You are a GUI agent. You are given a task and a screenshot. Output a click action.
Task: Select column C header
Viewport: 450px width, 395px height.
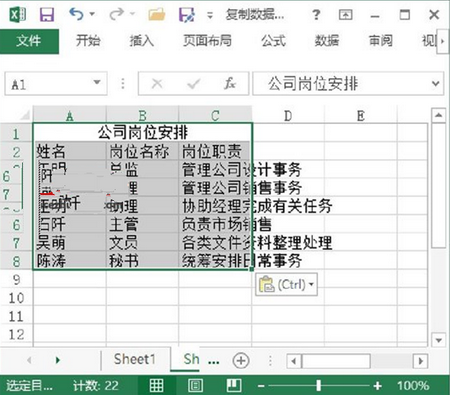pos(215,115)
